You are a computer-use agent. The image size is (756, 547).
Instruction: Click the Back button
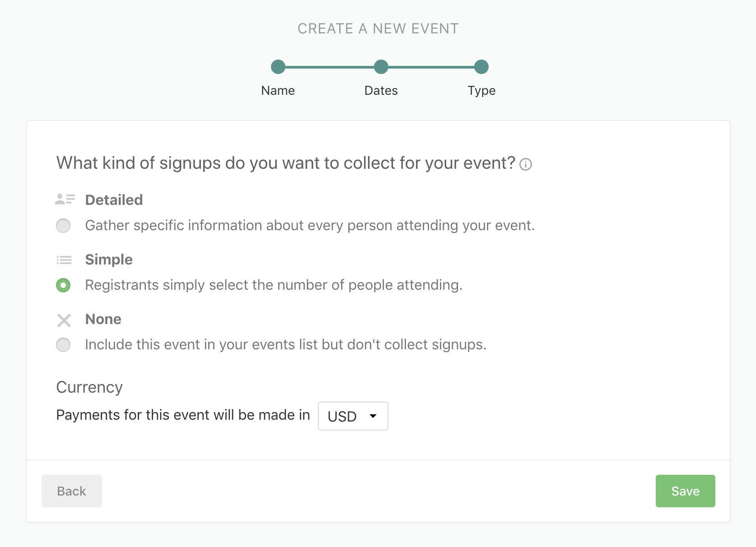coord(72,491)
